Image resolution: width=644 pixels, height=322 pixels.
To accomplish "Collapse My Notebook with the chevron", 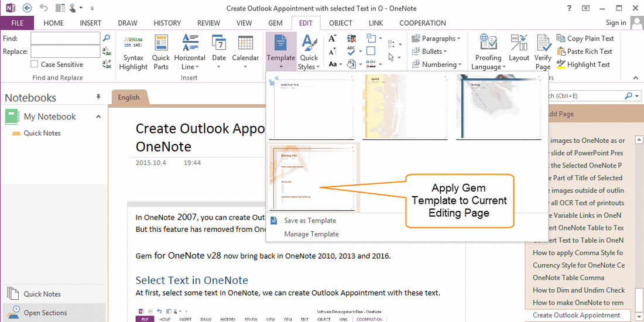I will click(98, 117).
